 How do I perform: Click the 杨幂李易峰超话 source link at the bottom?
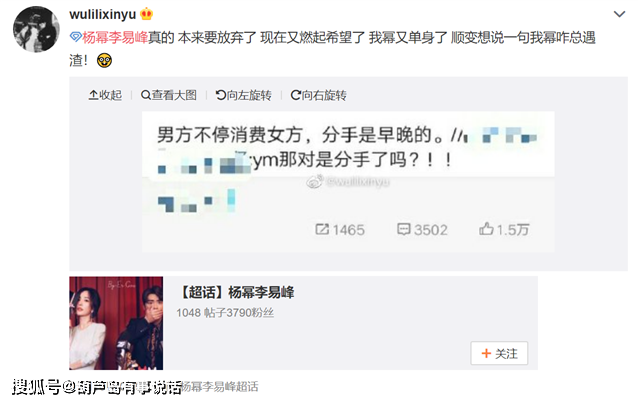[220, 386]
